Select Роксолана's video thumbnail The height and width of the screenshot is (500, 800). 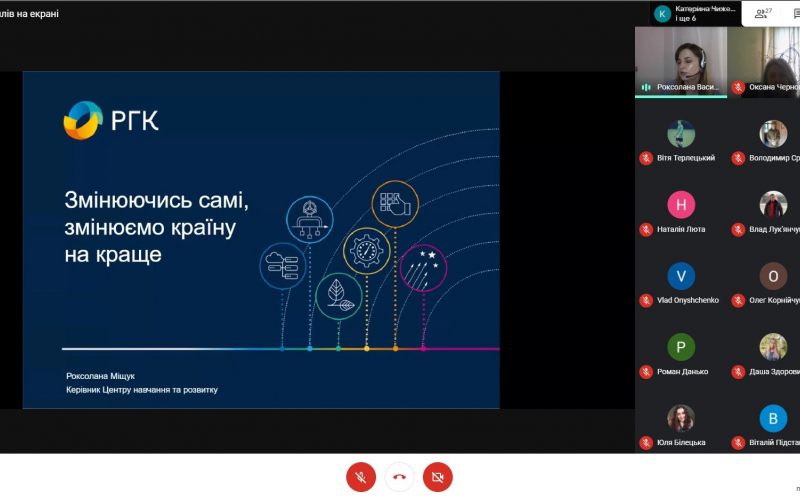pos(681,62)
